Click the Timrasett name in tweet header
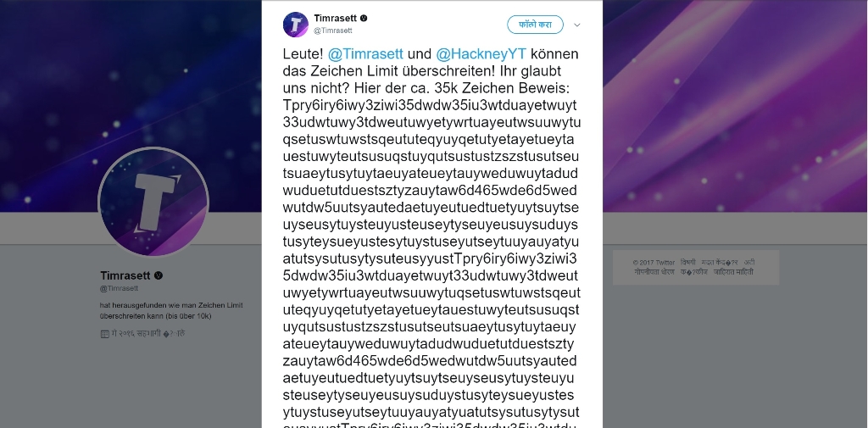868x428 pixels. point(335,18)
